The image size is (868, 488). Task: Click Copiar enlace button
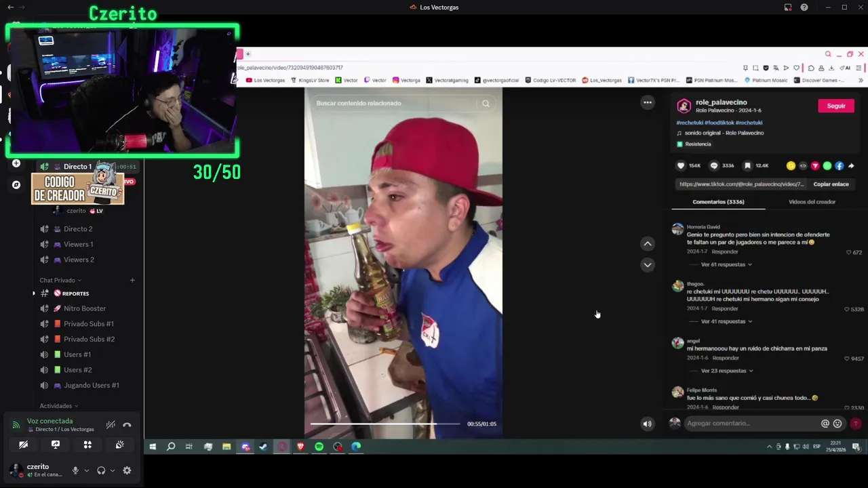click(831, 184)
